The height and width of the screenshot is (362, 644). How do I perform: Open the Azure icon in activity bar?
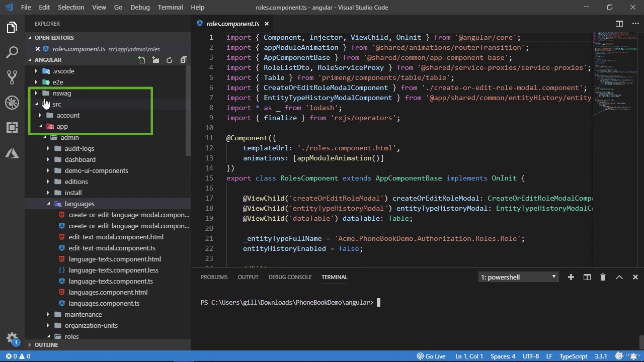click(12, 153)
